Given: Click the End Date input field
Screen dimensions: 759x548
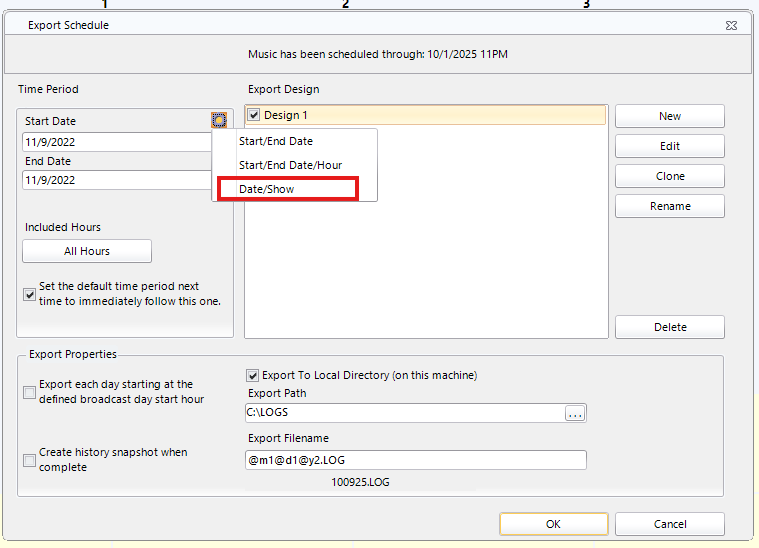Looking at the screenshot, I should (116, 180).
